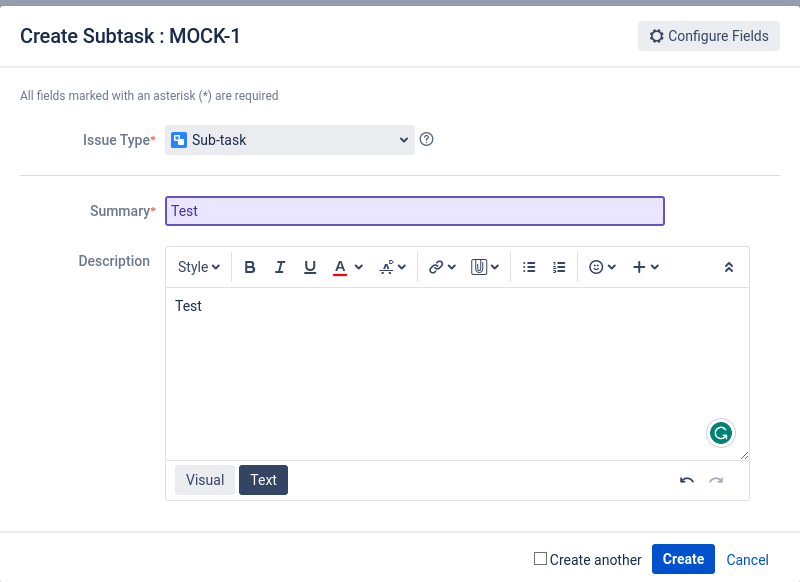Apply the text color button
The image size is (800, 582).
click(x=340, y=267)
